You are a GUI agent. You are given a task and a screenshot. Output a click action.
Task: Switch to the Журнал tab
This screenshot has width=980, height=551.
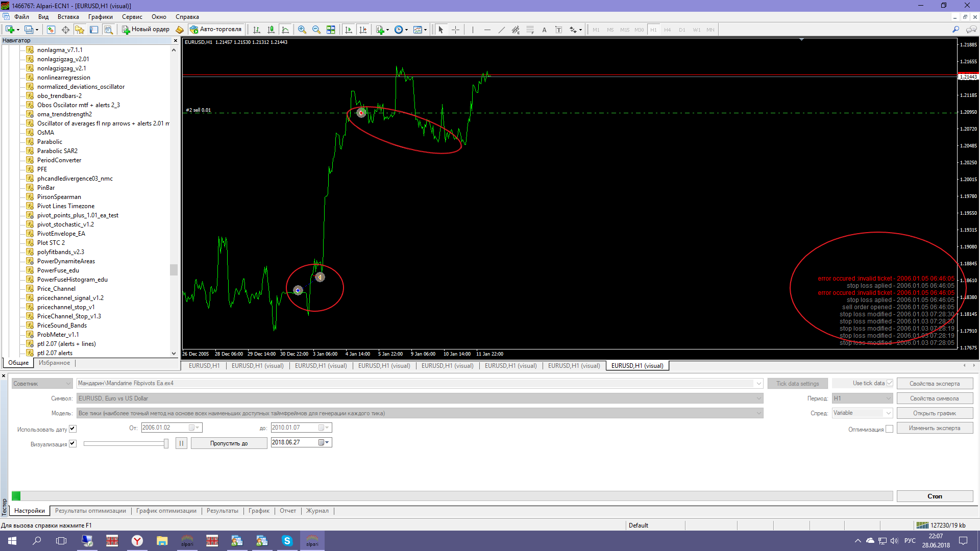(x=317, y=511)
